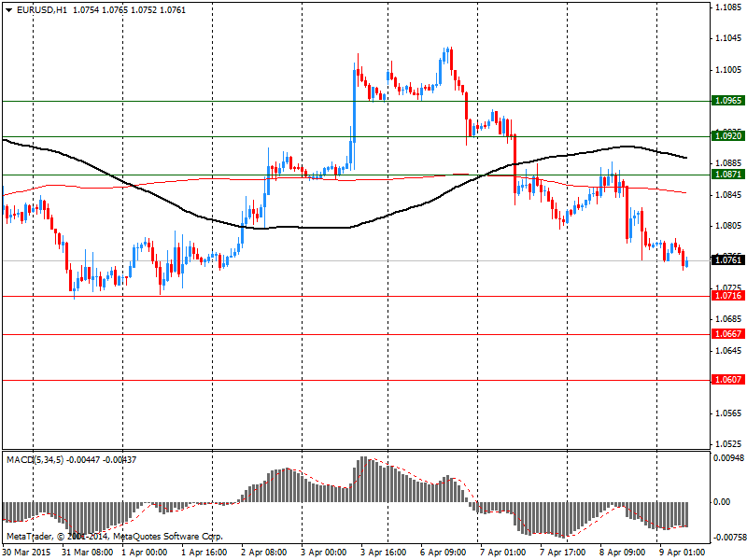The width and height of the screenshot is (747, 560).
Task: Click the 9 Apr 01:00 time label
Action: point(683,552)
